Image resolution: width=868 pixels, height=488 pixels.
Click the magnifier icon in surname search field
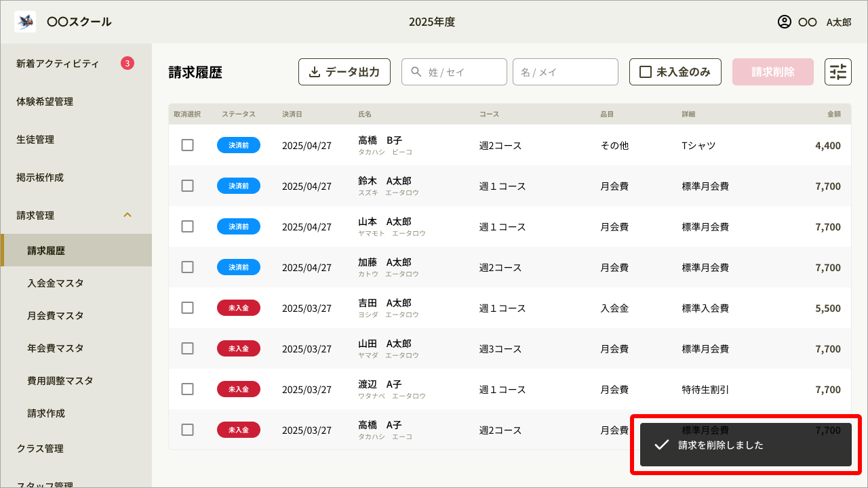pos(414,71)
